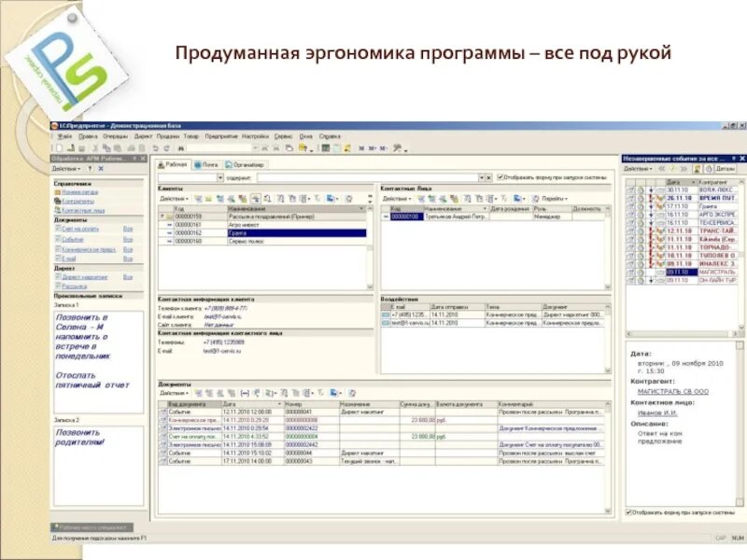Open the МАГИСТРАЛЬ СВ ООО link
Viewport: 747px width, 560px height.
[x=672, y=391]
